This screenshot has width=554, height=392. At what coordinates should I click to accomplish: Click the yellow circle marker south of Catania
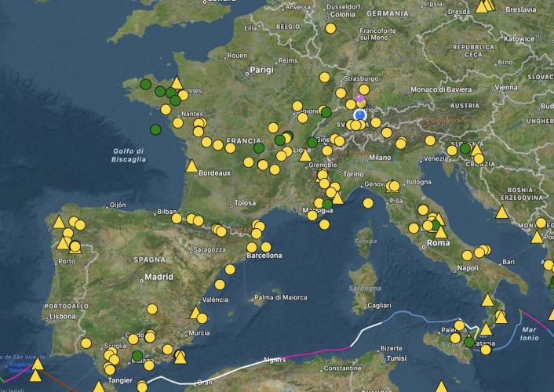pos(486,350)
